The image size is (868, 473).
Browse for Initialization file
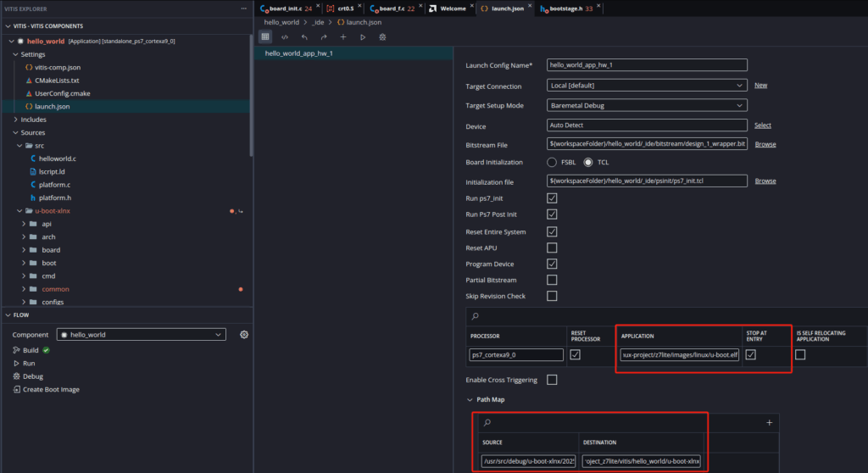tap(765, 181)
